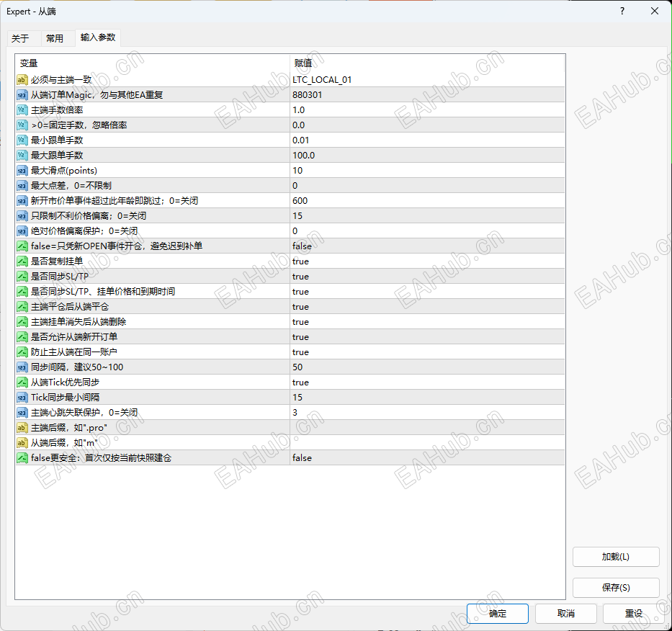Viewport: 672px width, 631px height.
Task: Click the empty value field of 主端后缀
Action: click(427, 428)
